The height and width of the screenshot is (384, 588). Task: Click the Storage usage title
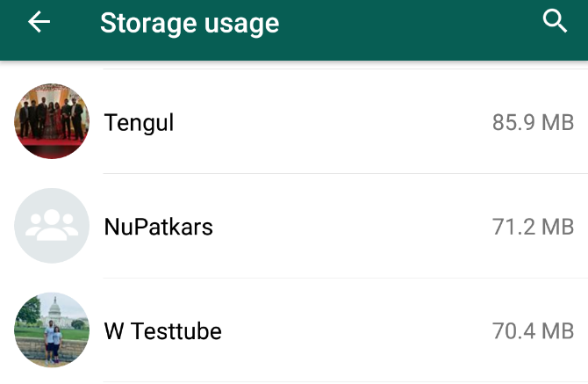(x=190, y=24)
